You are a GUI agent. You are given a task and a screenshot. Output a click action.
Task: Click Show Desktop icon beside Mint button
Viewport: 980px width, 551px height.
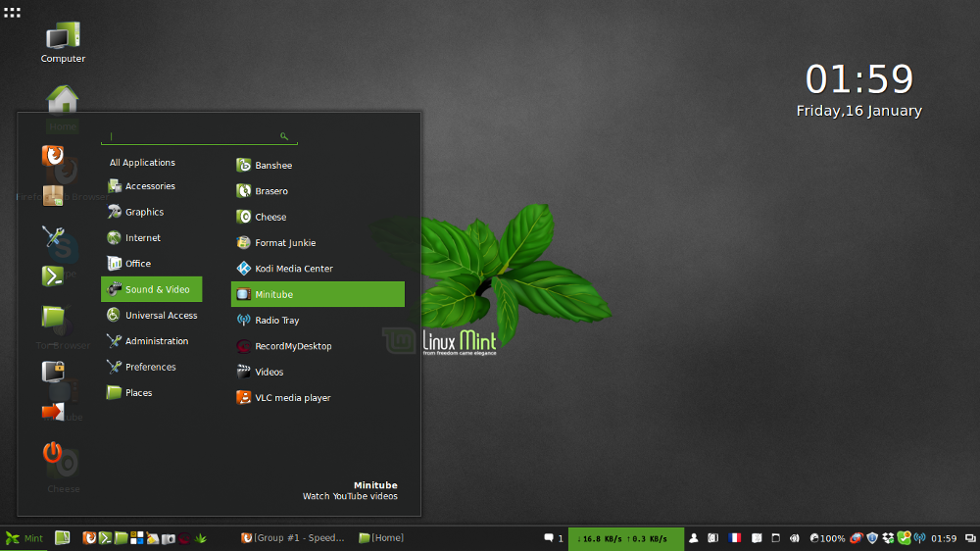tap(63, 538)
